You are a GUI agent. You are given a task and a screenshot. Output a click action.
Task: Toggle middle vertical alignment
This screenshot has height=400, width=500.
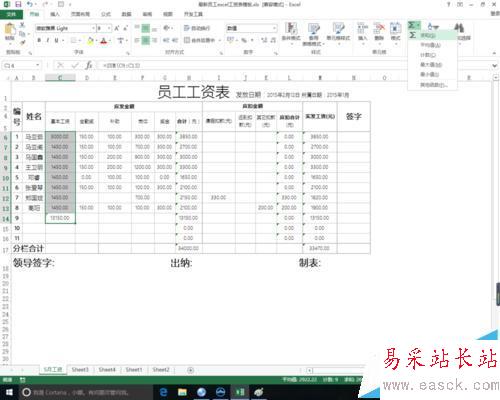tap(146, 28)
